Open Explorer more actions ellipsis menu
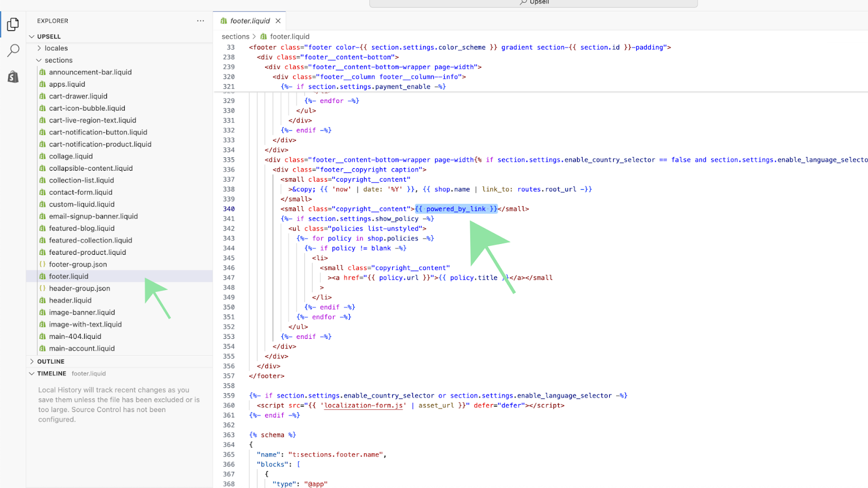 (200, 21)
